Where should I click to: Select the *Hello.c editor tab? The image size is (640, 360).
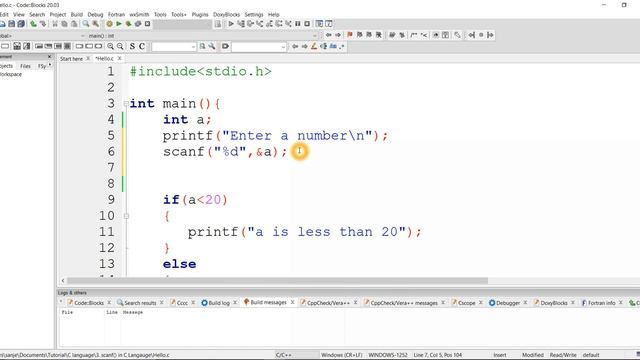(104, 59)
